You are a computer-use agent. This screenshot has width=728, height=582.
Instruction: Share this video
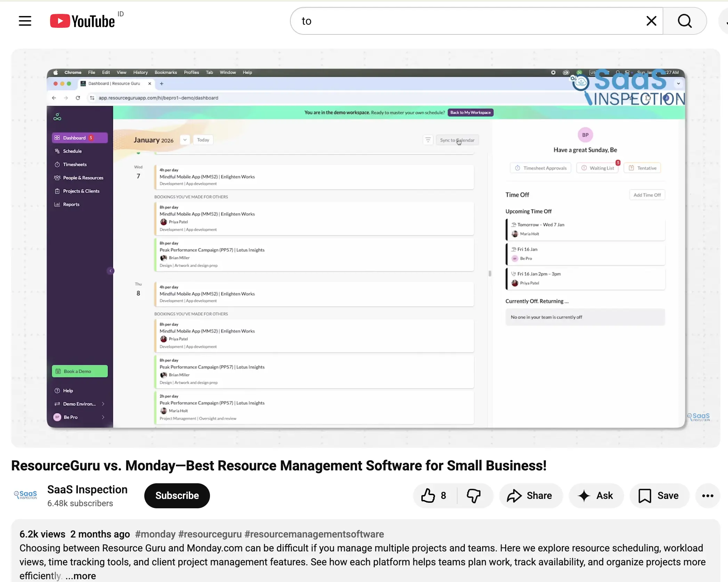(x=530, y=495)
